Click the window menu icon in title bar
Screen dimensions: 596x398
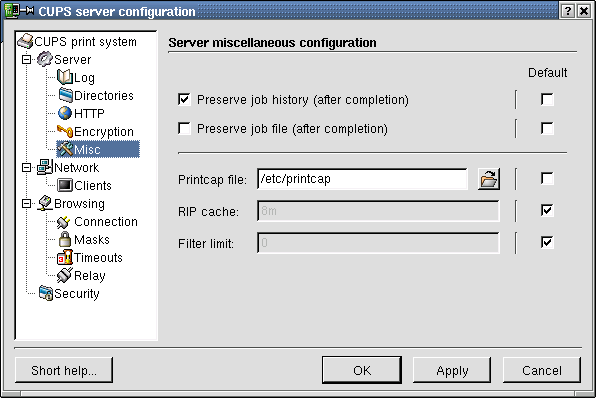point(12,11)
